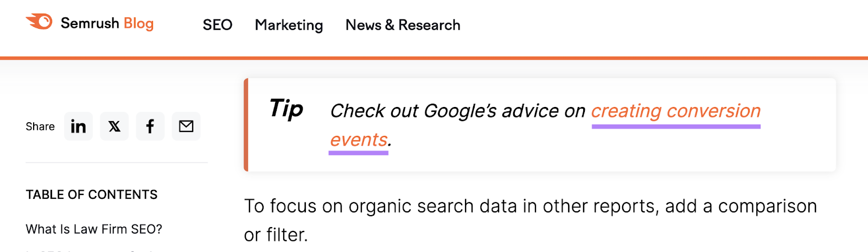Share this post on Facebook

(150, 127)
